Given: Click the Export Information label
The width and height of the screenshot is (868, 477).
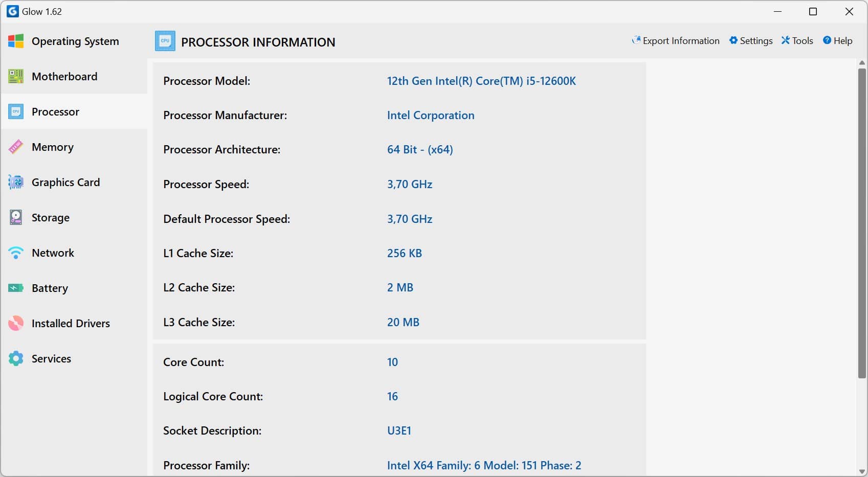Looking at the screenshot, I should pos(681,41).
